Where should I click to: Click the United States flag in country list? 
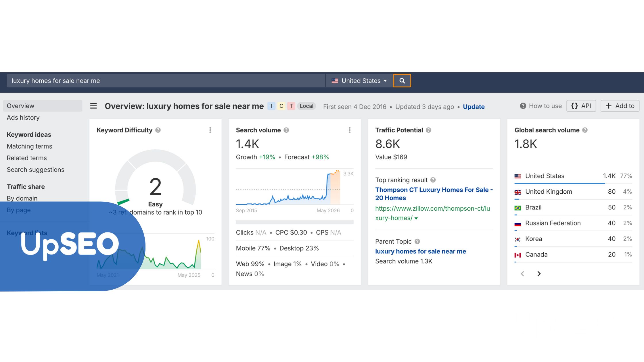click(x=517, y=176)
